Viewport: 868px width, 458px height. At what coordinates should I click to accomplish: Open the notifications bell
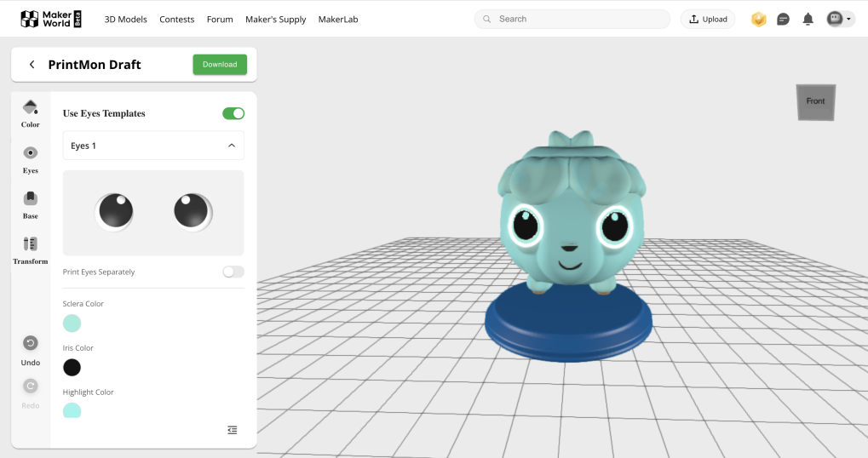[808, 20]
